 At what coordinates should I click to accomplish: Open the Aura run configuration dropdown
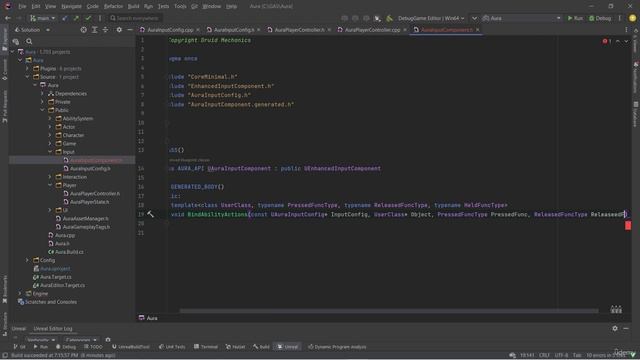coord(521,18)
